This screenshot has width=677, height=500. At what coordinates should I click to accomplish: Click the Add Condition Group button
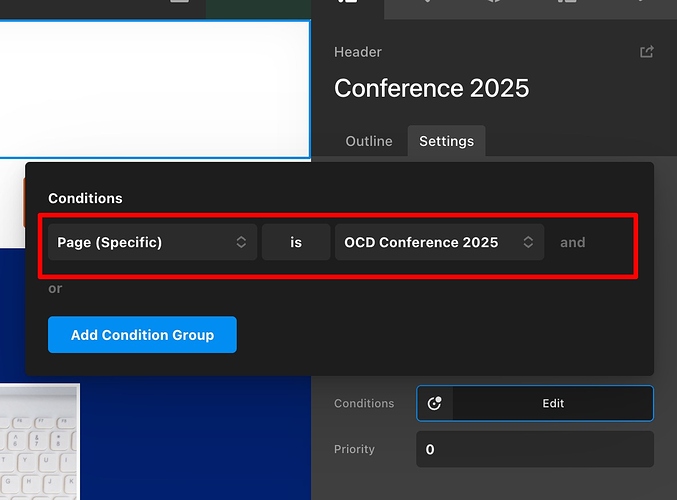click(142, 335)
